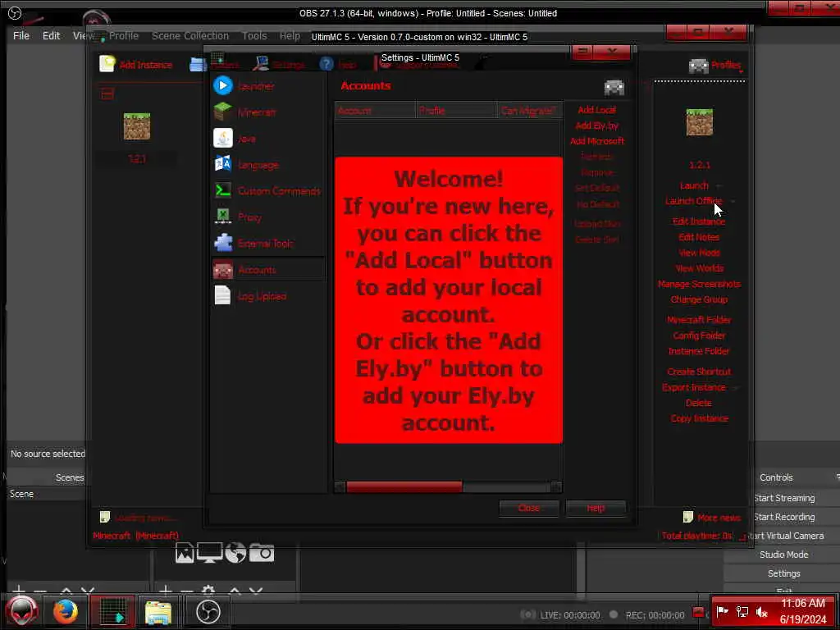Open the Export Instance dropdown arrow
Viewport: 840px width, 630px height.
point(736,387)
